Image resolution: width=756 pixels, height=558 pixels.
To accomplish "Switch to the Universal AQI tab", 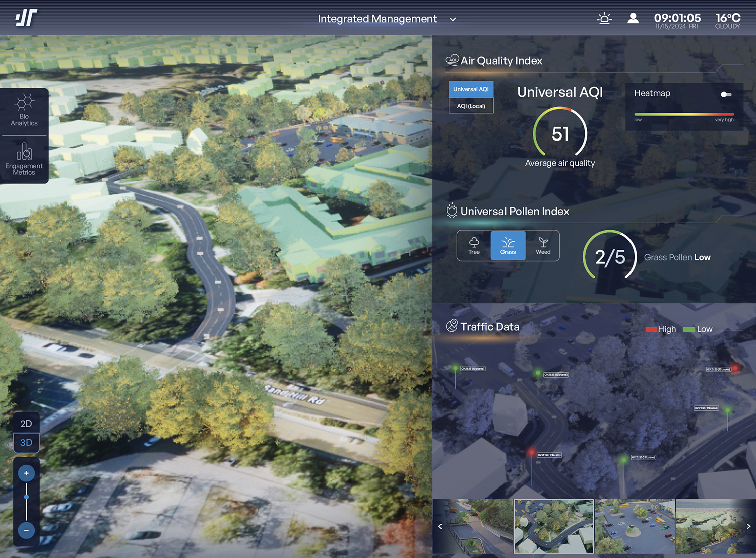I will point(471,89).
